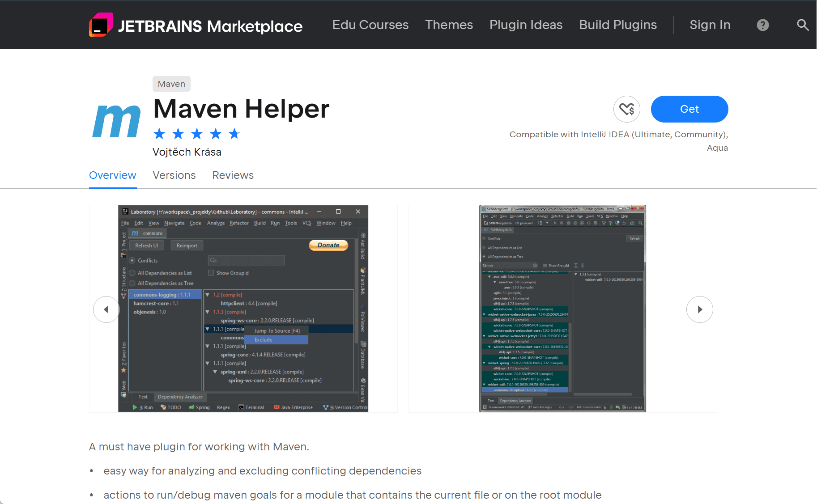
Task: Click the right carousel arrow
Action: click(x=700, y=309)
